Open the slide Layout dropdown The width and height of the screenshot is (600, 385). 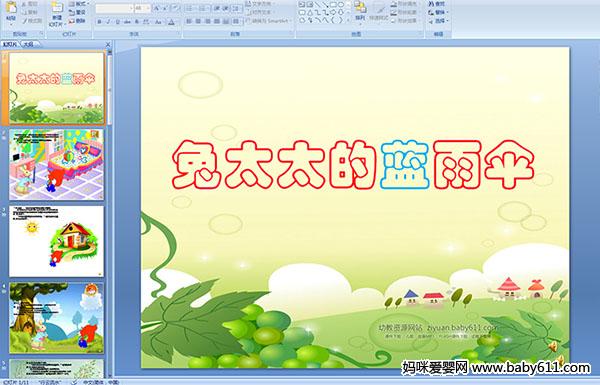78,4
